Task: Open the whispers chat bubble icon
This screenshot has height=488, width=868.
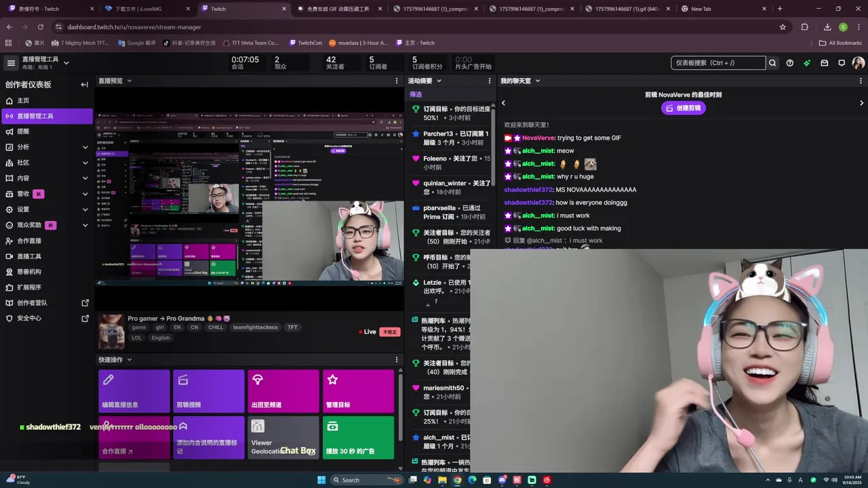Action: [x=842, y=62]
